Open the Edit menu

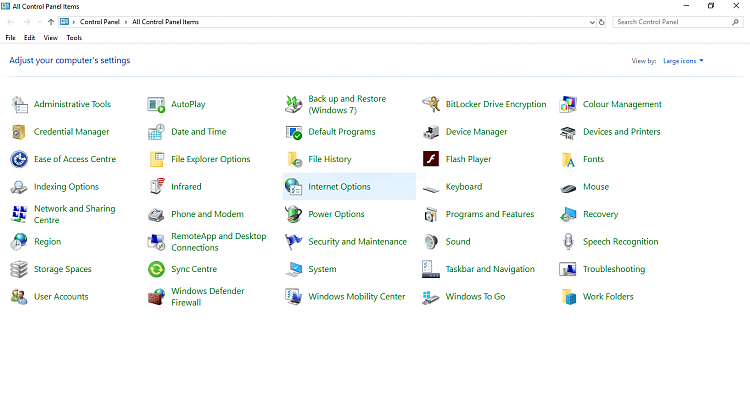pyautogui.click(x=30, y=38)
